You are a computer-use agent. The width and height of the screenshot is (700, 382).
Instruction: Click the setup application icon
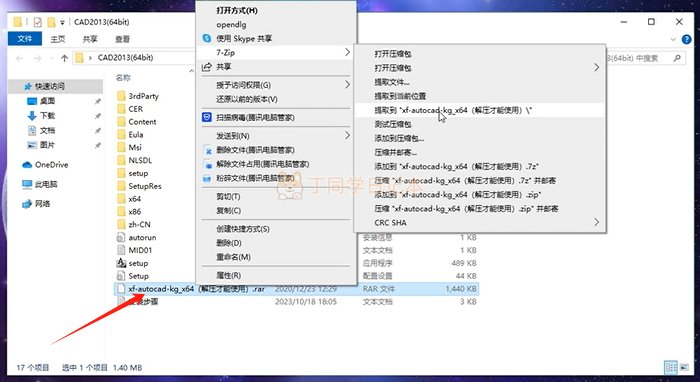[121, 263]
